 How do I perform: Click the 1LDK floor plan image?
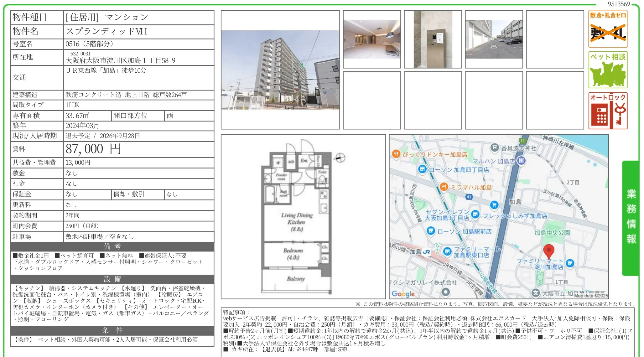coord(303,217)
